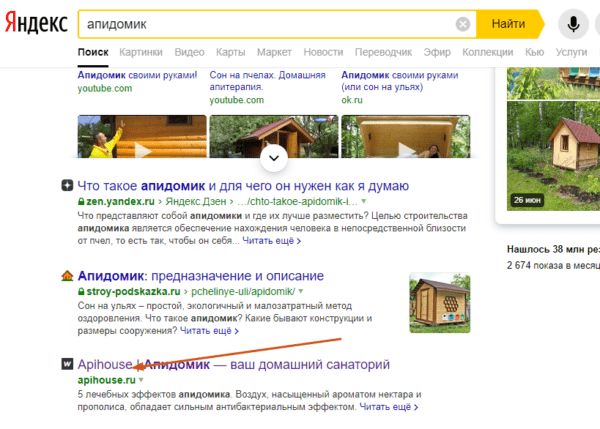Viewport: 600px width, 429px height.
Task: Click the zen.yandex.ru green URL
Action: pos(120,201)
